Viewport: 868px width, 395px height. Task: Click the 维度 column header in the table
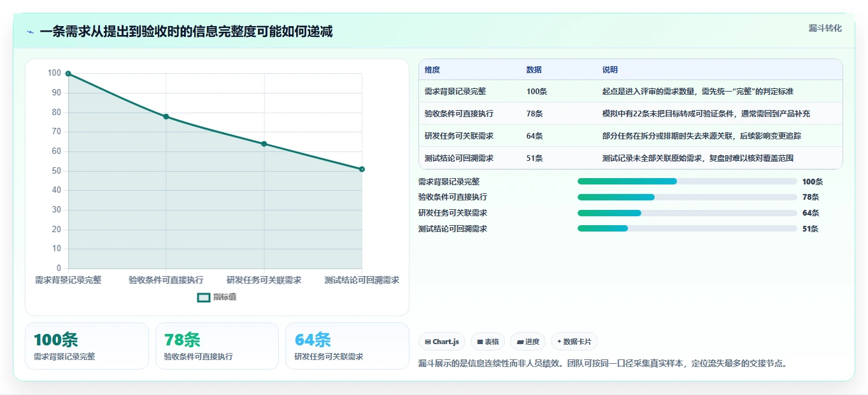pyautogui.click(x=432, y=70)
